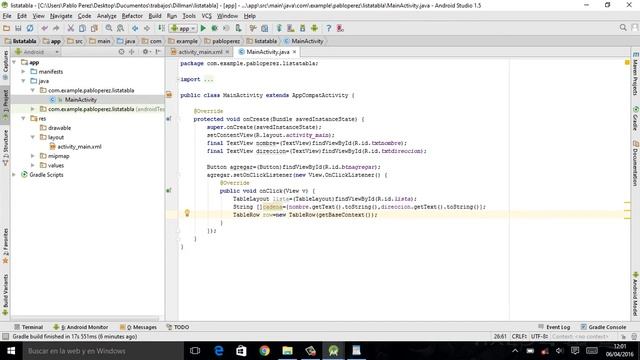This screenshot has height=360, width=640.
Task: Click the MainActivity breadcrumb
Action: point(304,41)
